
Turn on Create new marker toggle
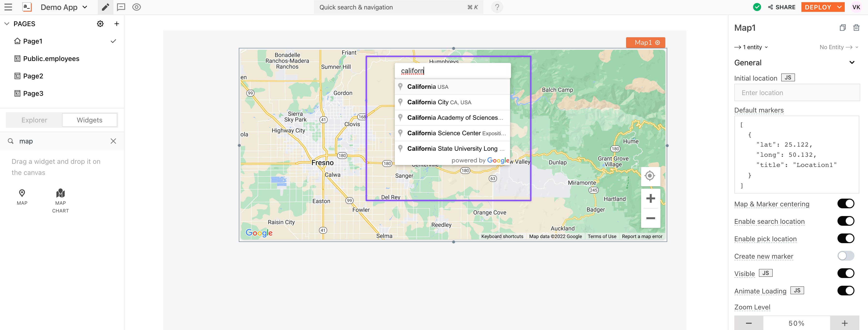click(x=845, y=256)
